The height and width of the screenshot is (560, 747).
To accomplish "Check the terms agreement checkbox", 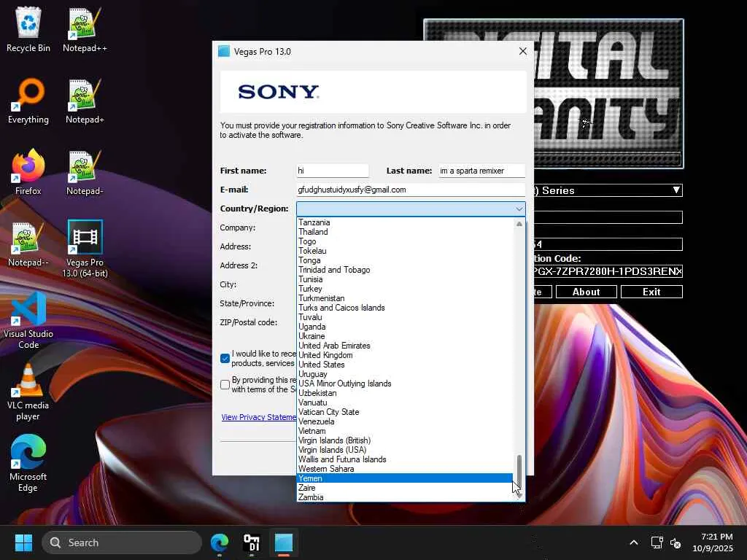I will point(225,384).
